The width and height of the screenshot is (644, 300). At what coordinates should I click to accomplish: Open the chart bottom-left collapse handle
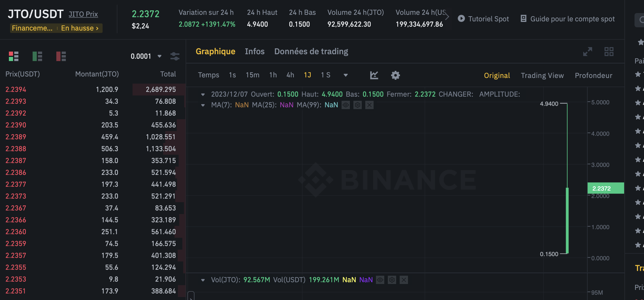pyautogui.click(x=191, y=296)
